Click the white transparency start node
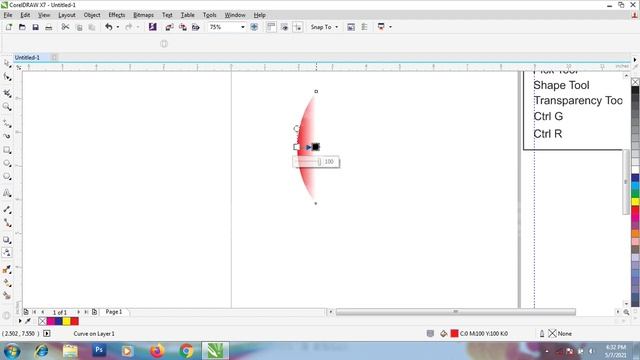Viewport: 640px width, 360px height. pyautogui.click(x=297, y=147)
